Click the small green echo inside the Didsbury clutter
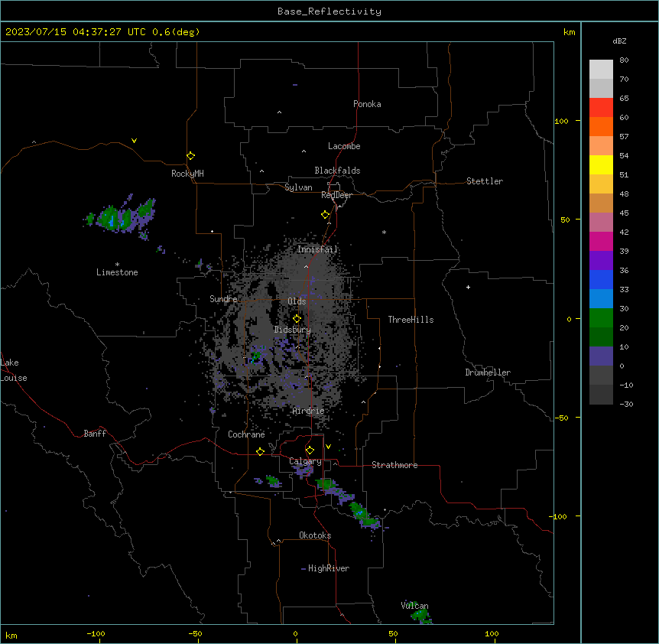The height and width of the screenshot is (644, 659). (x=255, y=357)
